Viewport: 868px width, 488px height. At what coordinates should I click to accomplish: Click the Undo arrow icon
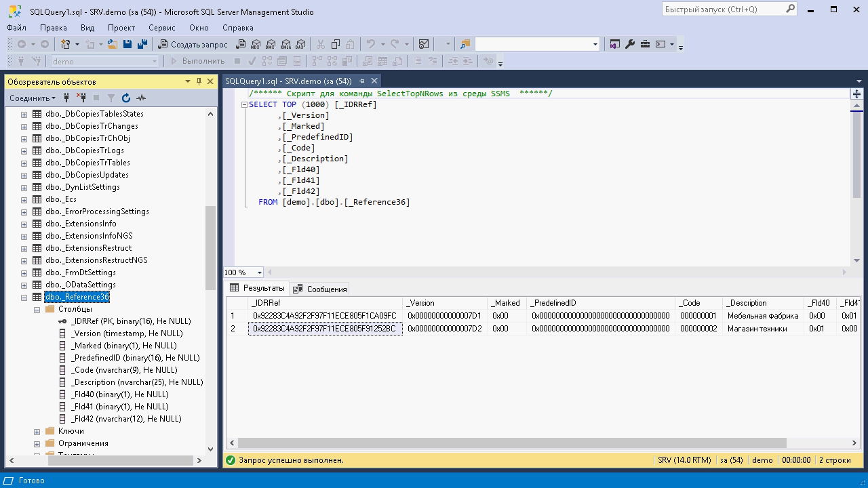370,44
